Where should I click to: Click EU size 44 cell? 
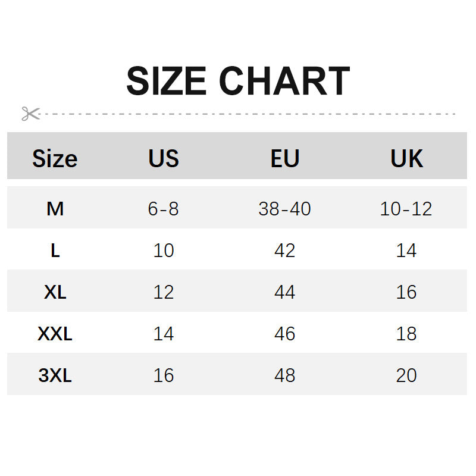[284, 292]
